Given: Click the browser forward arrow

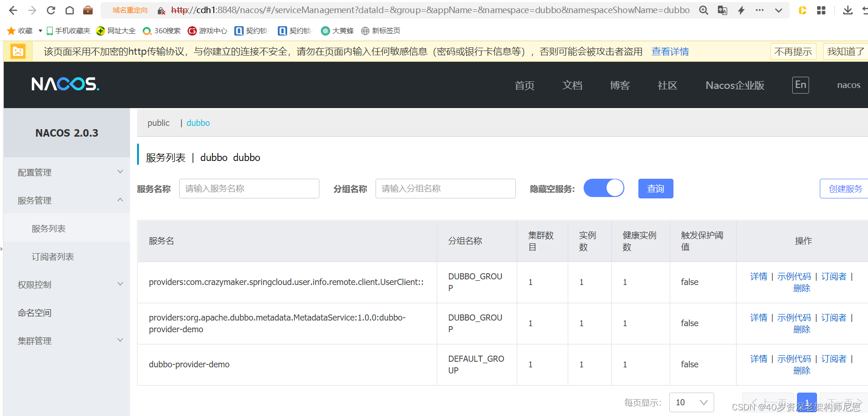Looking at the screenshot, I should (x=32, y=10).
